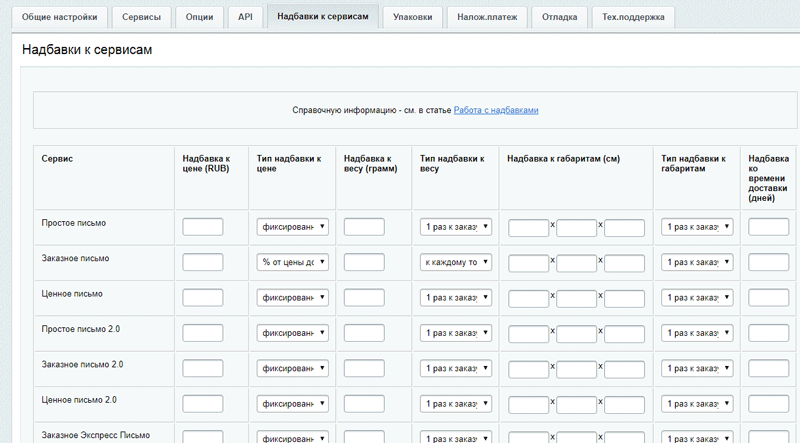The width and height of the screenshot is (800, 443).
Task: Go to the Упаковки tab
Action: click(x=413, y=17)
